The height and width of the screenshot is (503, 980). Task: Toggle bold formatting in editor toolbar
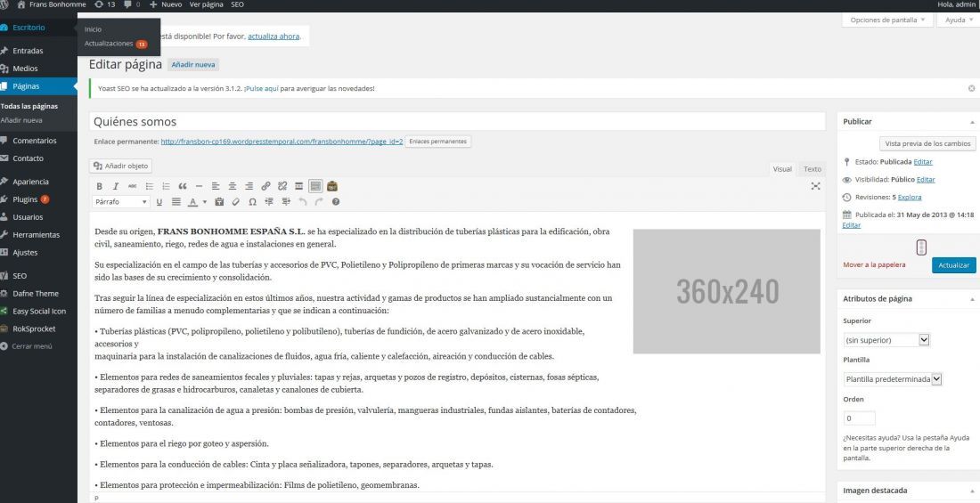click(99, 186)
